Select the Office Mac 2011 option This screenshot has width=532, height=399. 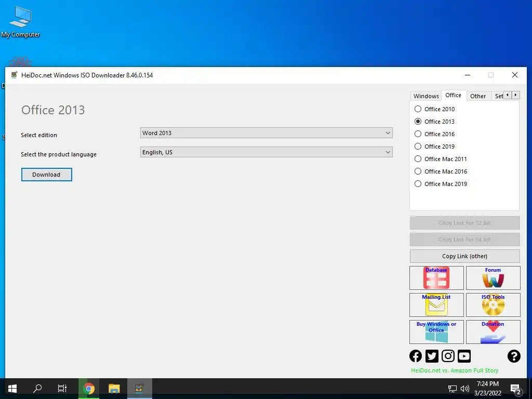(x=441, y=159)
